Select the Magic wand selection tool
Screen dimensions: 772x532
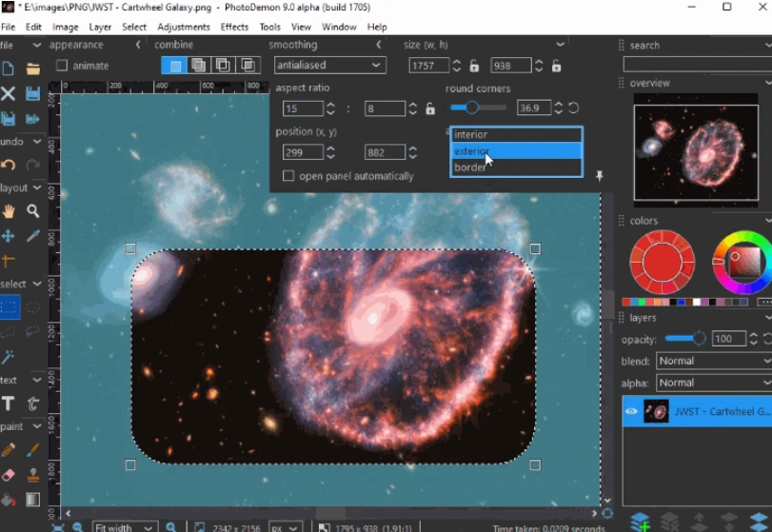[9, 357]
